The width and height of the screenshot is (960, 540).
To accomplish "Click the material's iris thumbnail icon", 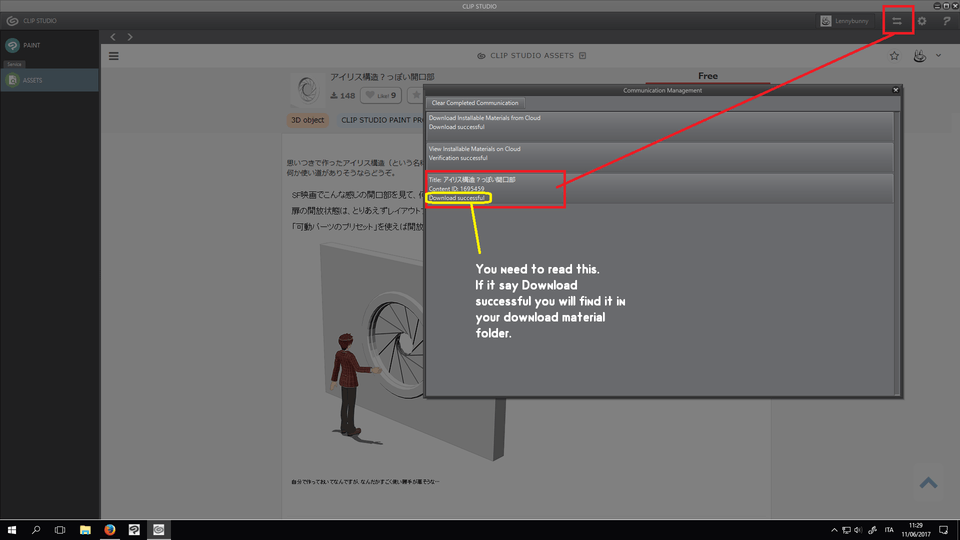I will tap(307, 90).
